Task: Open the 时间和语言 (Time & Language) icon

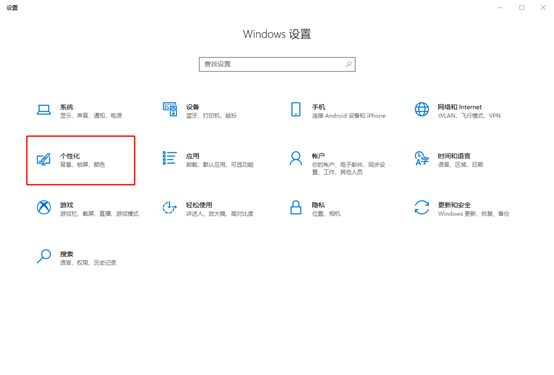Action: pos(422,158)
